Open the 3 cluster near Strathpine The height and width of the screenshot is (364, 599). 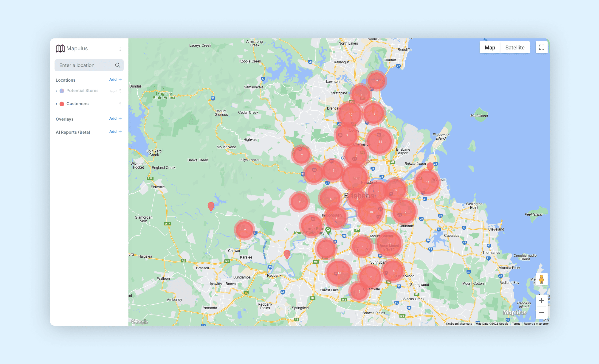(361, 95)
